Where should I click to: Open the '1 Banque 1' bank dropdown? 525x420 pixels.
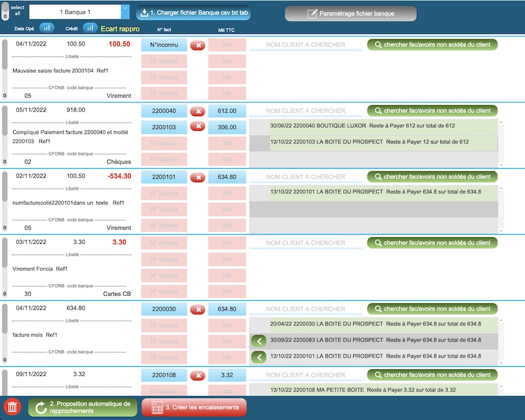[79, 12]
